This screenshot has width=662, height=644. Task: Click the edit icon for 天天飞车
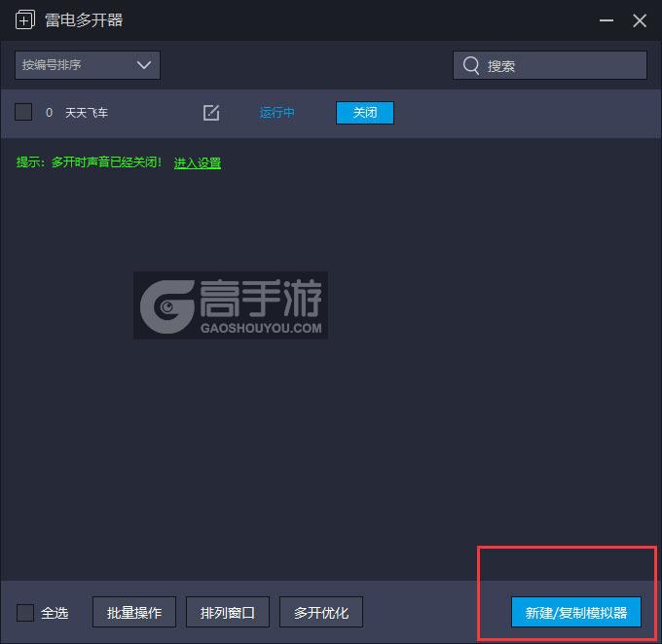click(211, 113)
